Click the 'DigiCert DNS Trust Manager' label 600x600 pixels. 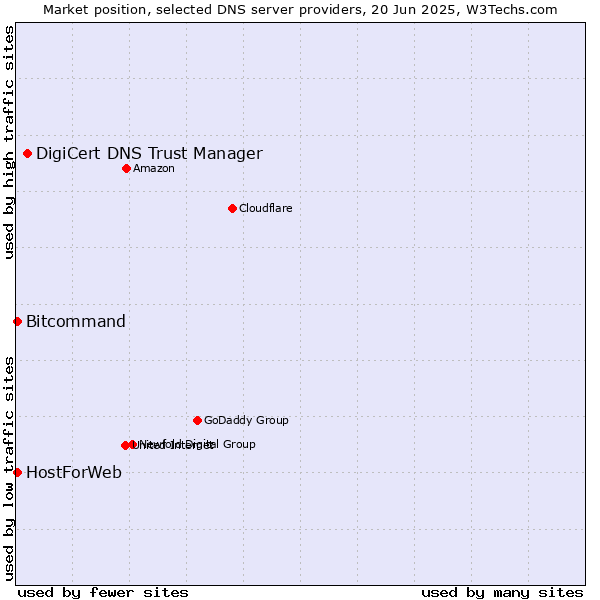(149, 154)
